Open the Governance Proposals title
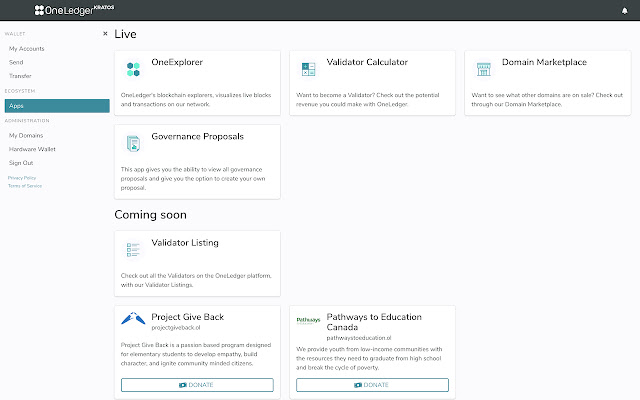 pyautogui.click(x=198, y=136)
